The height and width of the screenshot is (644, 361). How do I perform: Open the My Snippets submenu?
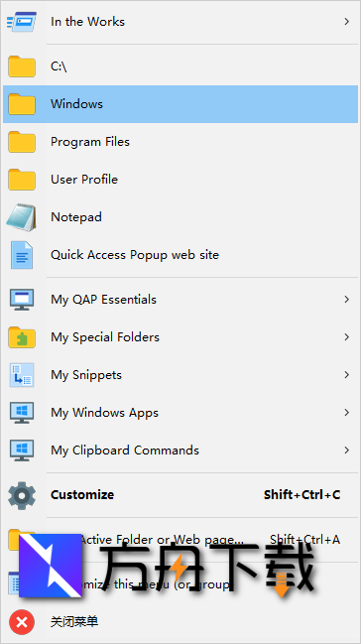[x=180, y=375]
